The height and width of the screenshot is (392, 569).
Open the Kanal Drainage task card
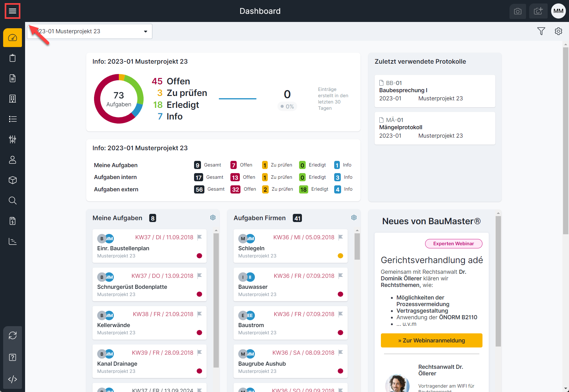coord(149,362)
